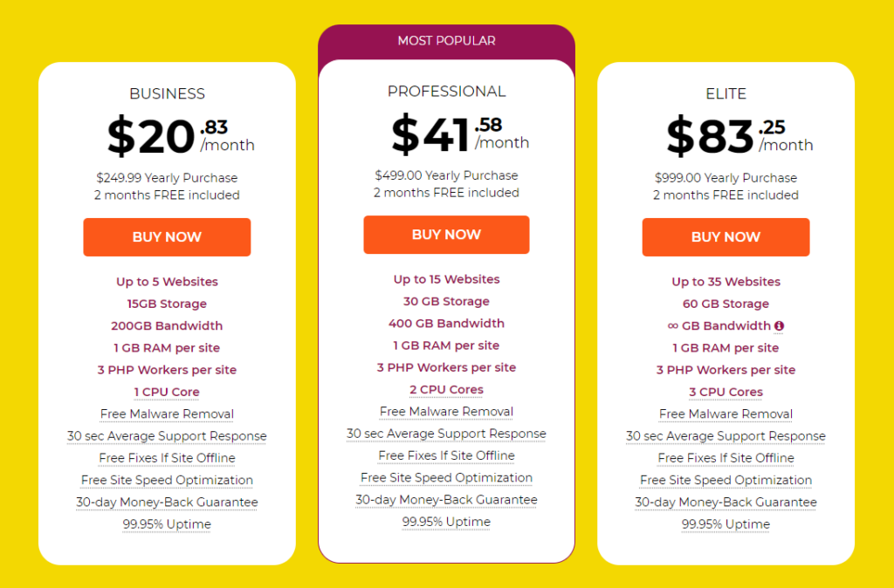Click the Professional plan heading

[x=446, y=92]
